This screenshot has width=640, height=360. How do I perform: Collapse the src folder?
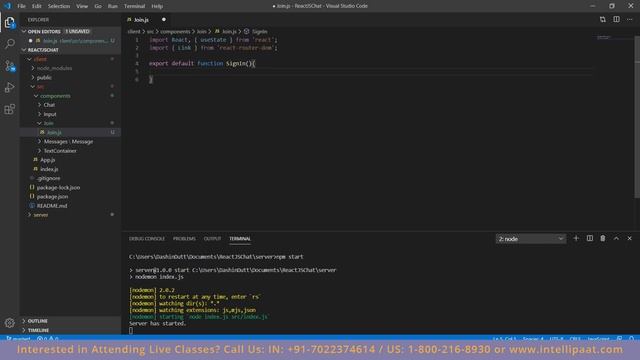[33, 87]
